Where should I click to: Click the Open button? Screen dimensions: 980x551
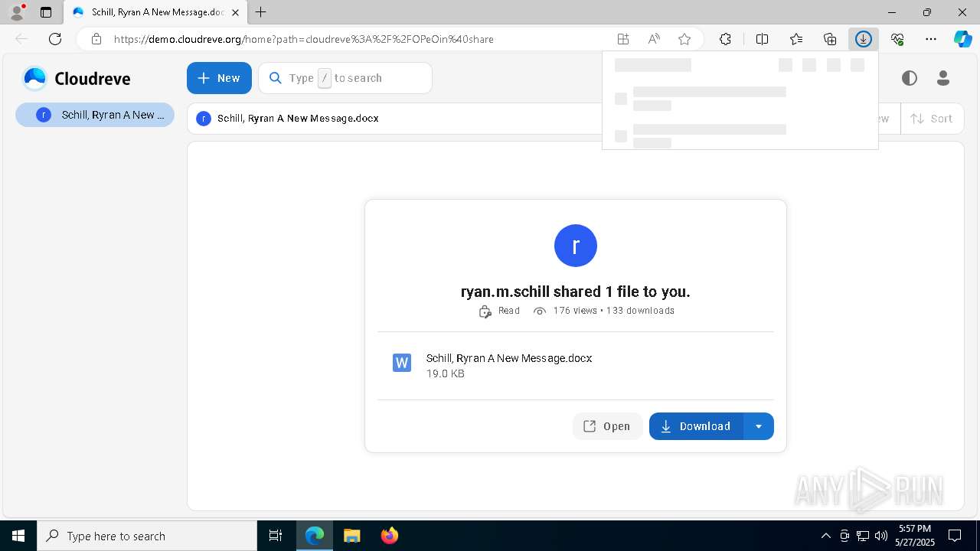coord(607,426)
